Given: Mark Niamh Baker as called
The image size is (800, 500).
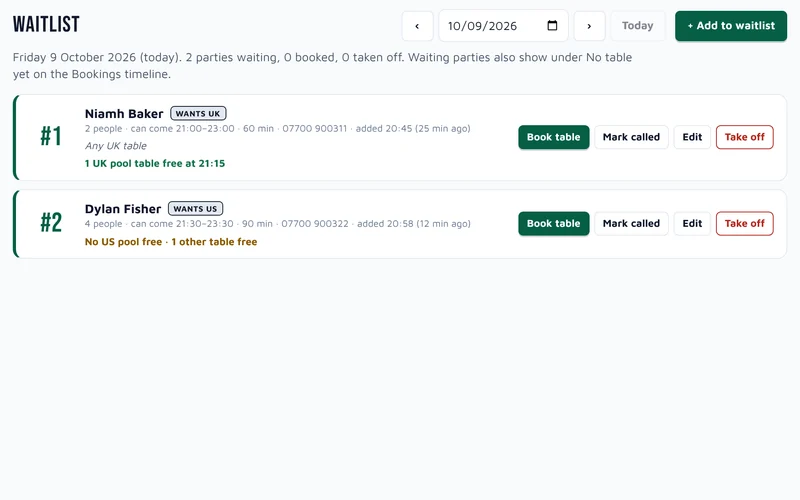Looking at the screenshot, I should 631,137.
